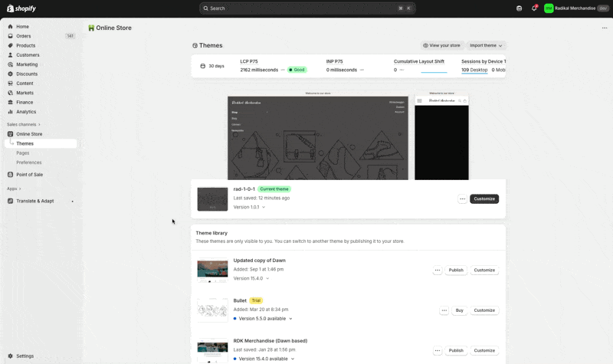Click the store inbox icon in top bar
613x364 pixels.
[520, 8]
